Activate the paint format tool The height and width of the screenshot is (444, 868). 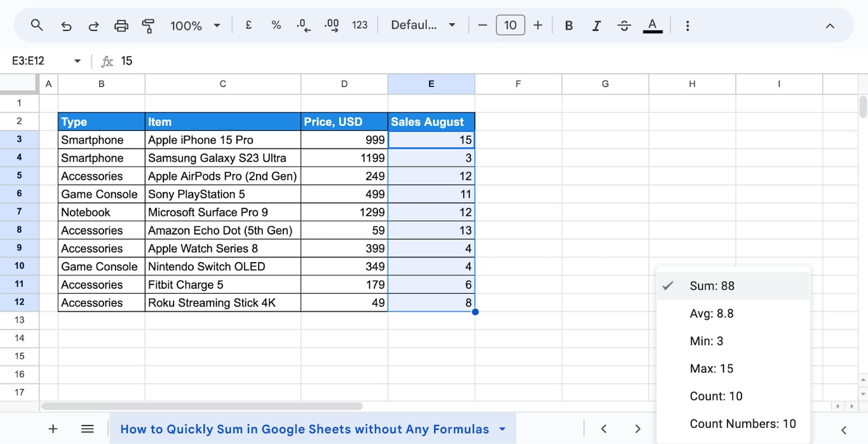coord(148,25)
